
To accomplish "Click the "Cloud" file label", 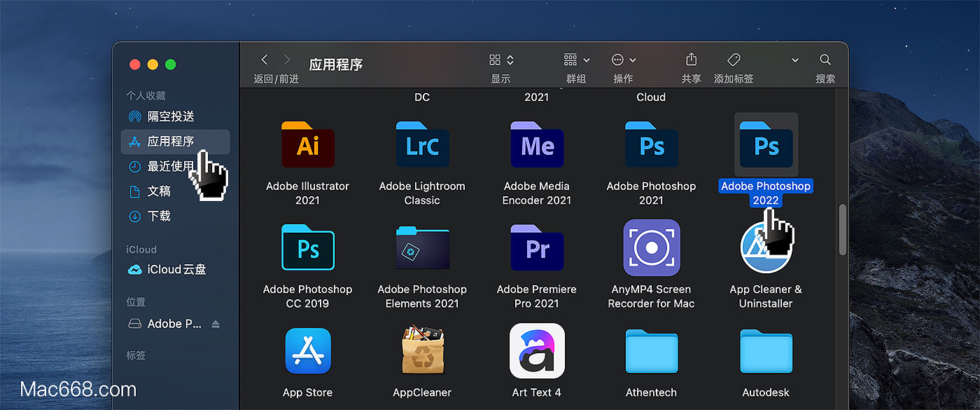I will pos(651,97).
